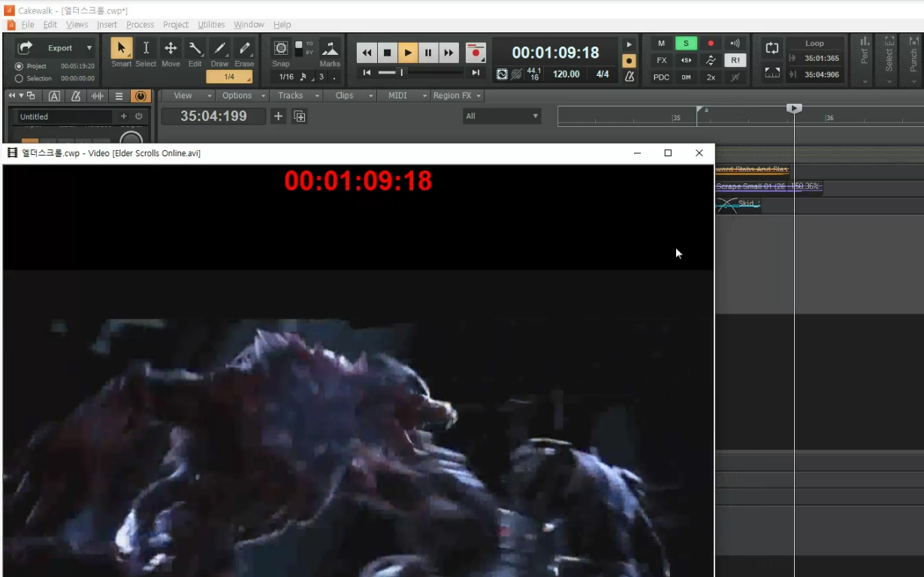Viewport: 924px width, 577px height.
Task: Open the Region FX dropdown
Action: point(457,95)
